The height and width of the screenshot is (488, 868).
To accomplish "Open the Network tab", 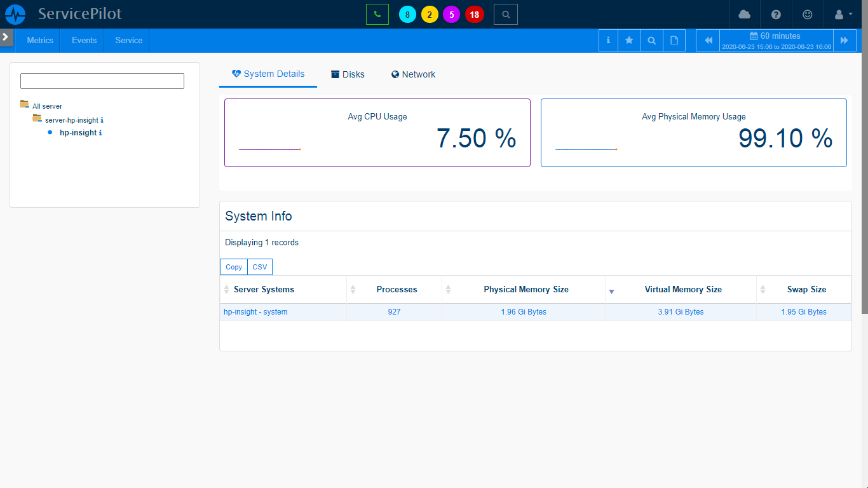I will coord(413,74).
